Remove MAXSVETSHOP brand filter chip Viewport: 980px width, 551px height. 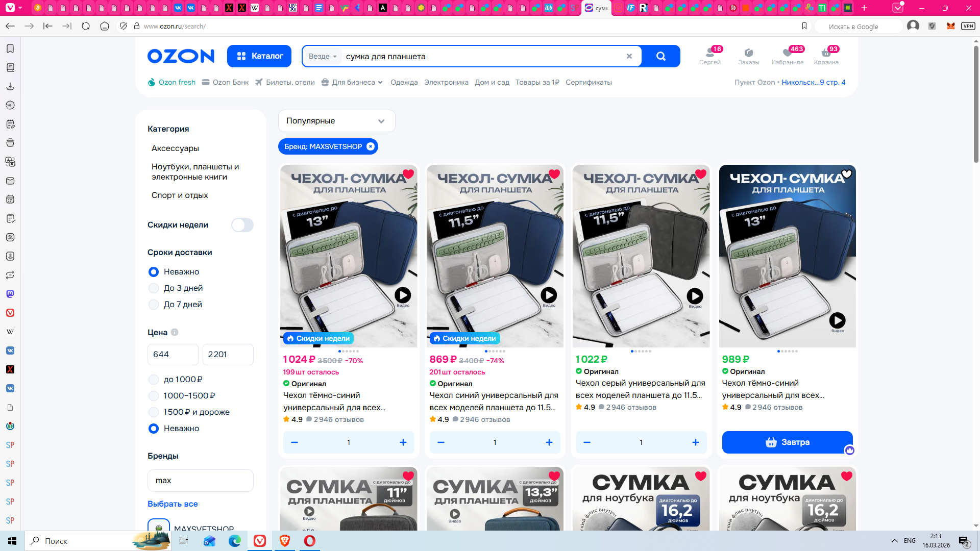(371, 146)
